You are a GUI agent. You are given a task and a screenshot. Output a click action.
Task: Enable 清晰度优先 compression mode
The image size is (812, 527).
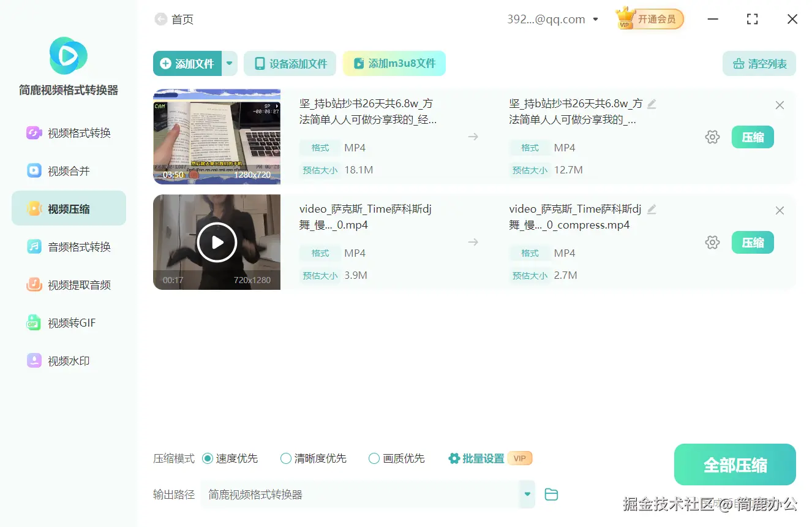285,458
